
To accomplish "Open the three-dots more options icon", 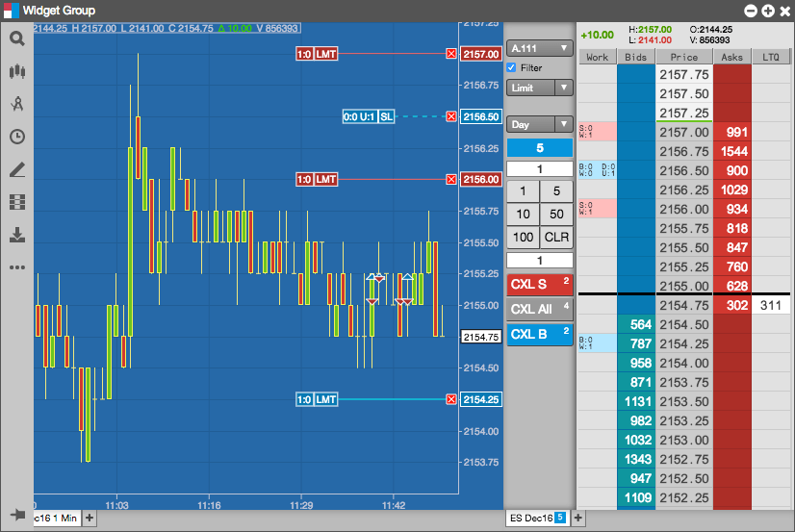I will point(17,267).
